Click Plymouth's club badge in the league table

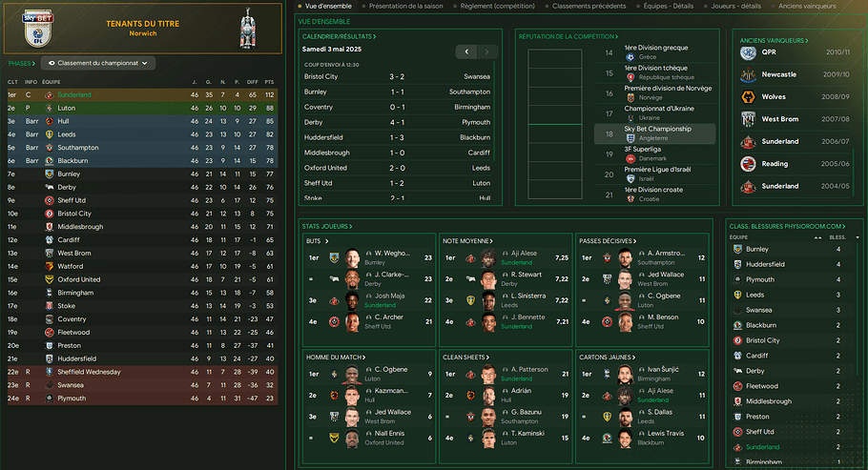pos(50,398)
